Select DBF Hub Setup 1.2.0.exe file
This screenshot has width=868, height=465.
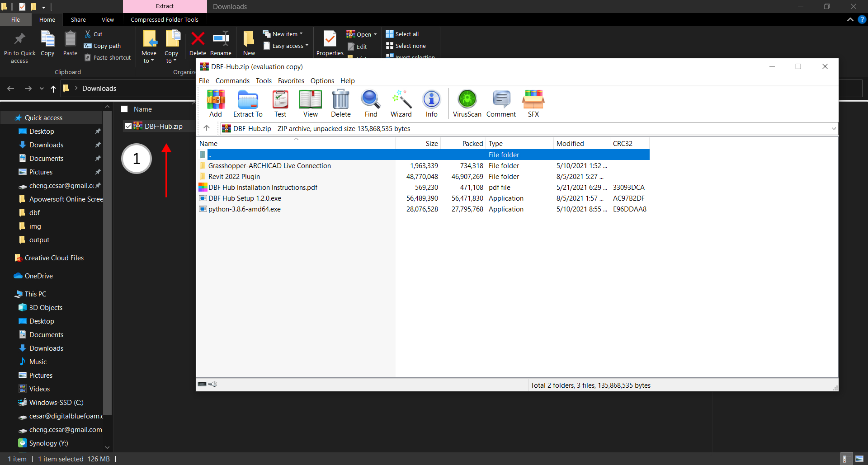coord(424,198)
